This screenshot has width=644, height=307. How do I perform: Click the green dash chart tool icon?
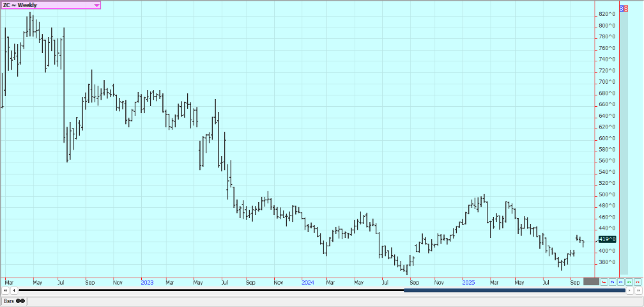(629, 281)
